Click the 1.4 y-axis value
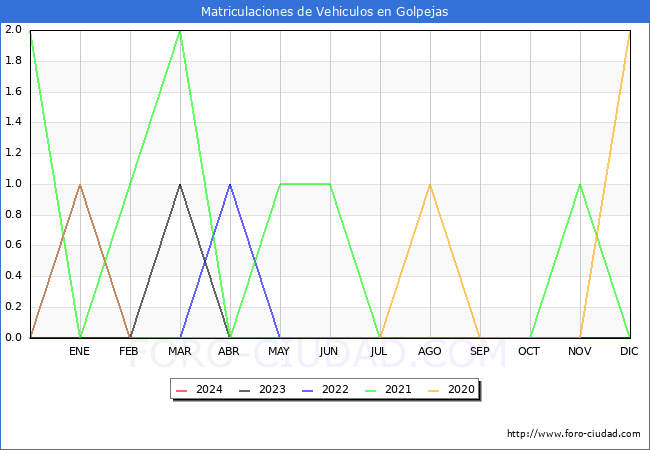The image size is (650, 450). [13, 122]
